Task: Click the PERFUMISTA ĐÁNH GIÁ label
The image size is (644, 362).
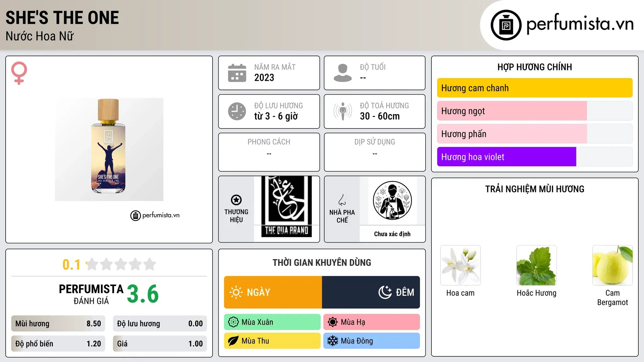Action: pyautogui.click(x=91, y=294)
